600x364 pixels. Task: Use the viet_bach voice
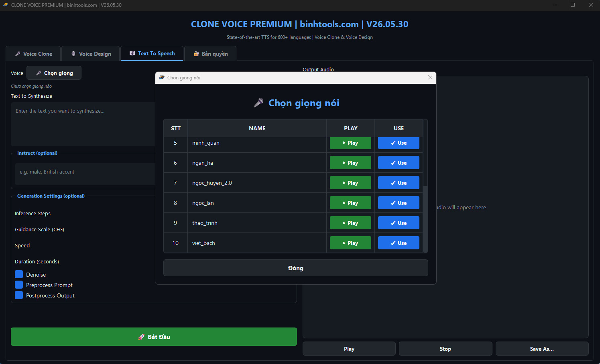tap(399, 243)
